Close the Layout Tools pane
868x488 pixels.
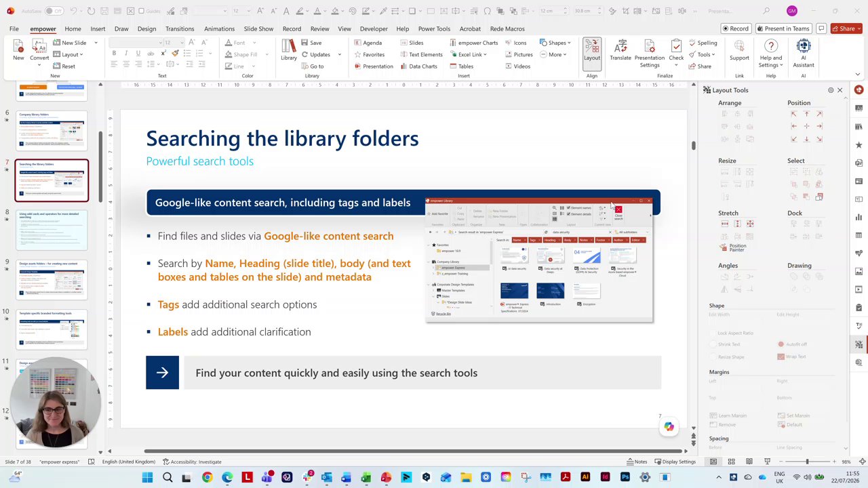[x=840, y=90]
